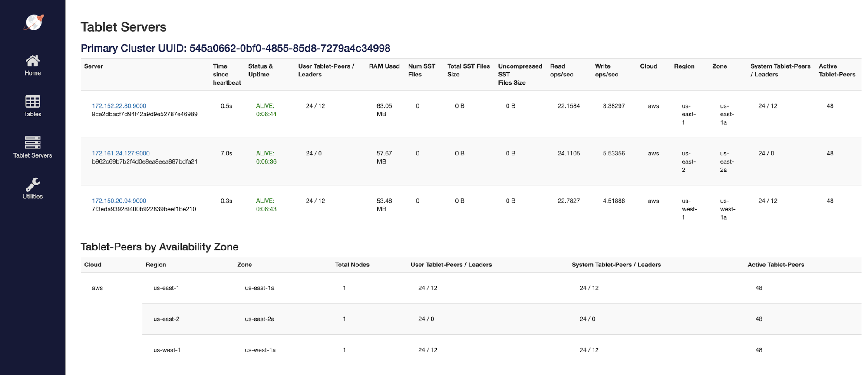This screenshot has height=375, width=868.
Task: Open server link 172.150.20.94:9000
Action: (119, 201)
